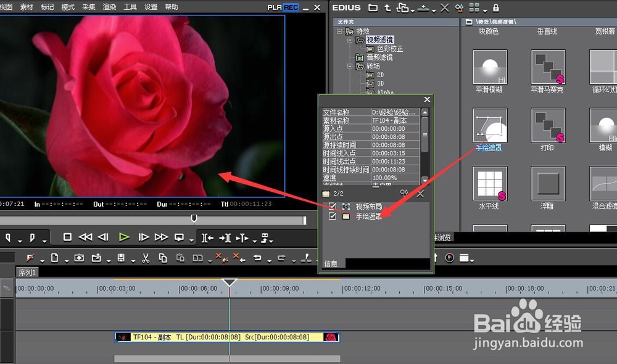Click the Fast forward button
Image resolution: width=617 pixels, height=364 pixels.
161,237
